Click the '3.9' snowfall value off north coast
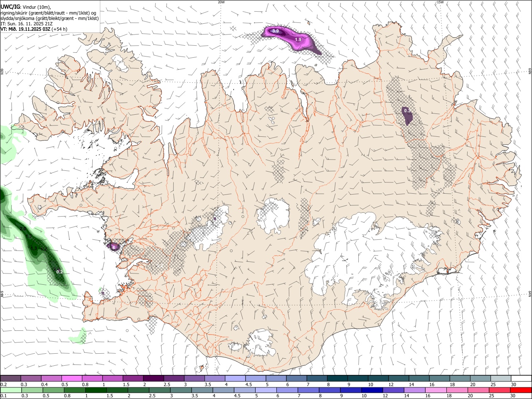The width and height of the screenshot is (532, 399). tap(275, 31)
